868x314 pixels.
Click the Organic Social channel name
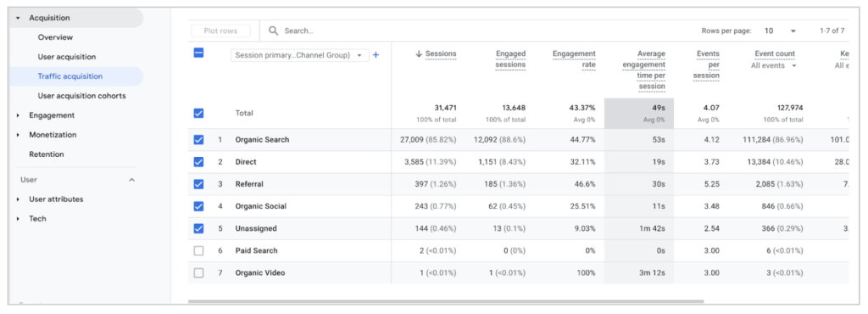tap(261, 206)
